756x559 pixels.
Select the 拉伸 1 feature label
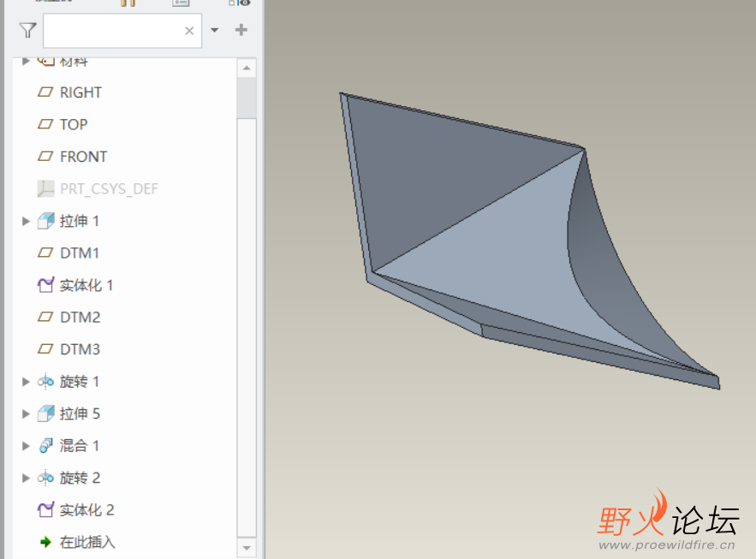click(x=80, y=221)
